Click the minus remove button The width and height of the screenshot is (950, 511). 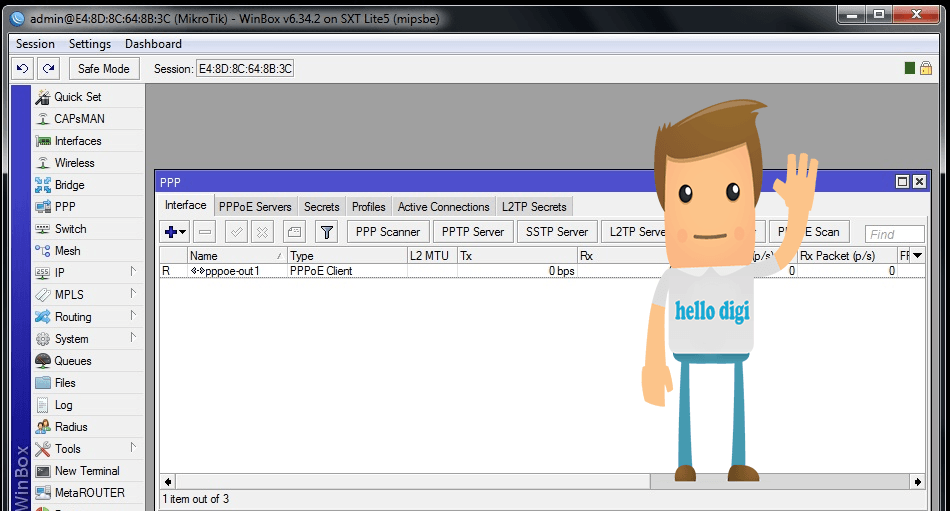click(205, 232)
